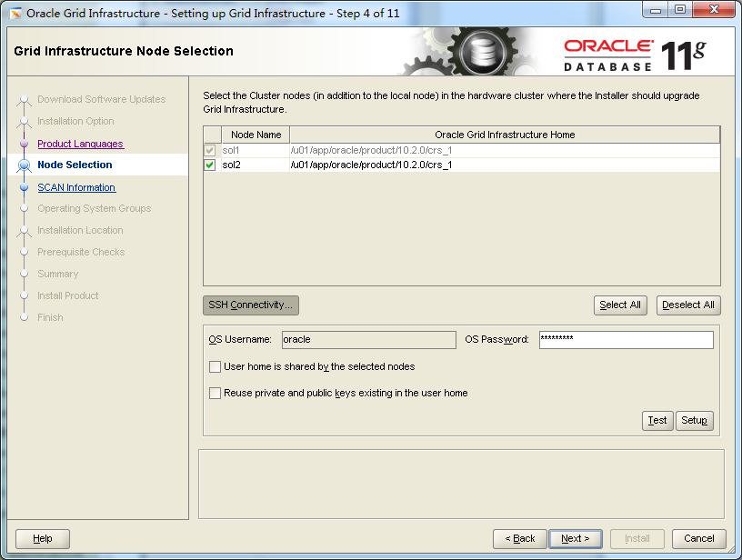
Task: Go to the SCAN Information step
Action: point(76,187)
